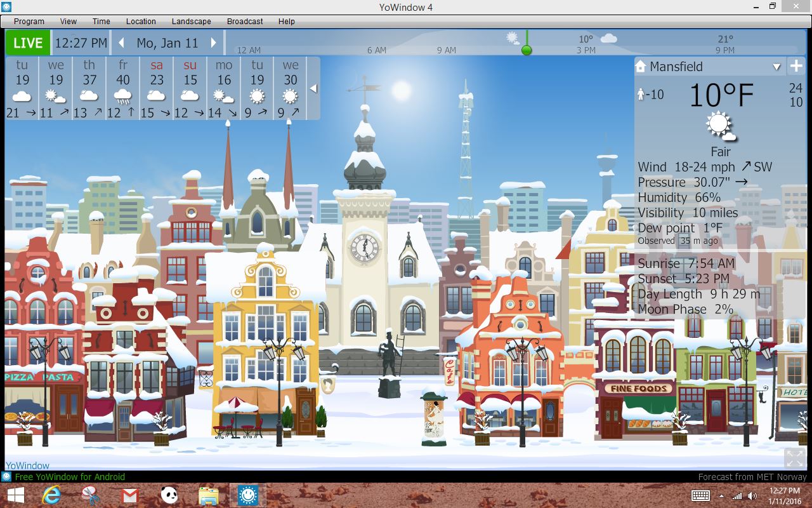
Task: Open Gmail icon in taskbar
Action: [x=129, y=495]
